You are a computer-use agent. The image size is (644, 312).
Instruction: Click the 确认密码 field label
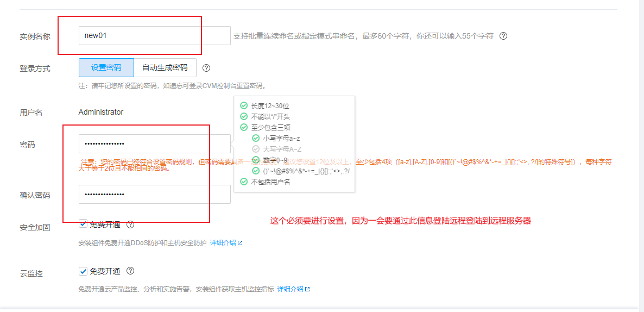35,195
